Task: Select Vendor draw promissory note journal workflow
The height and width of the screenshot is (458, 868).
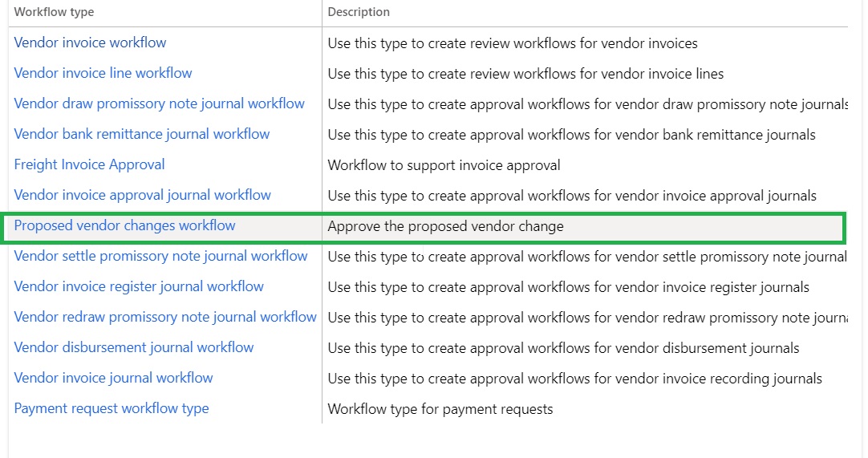Action: pyautogui.click(x=159, y=103)
